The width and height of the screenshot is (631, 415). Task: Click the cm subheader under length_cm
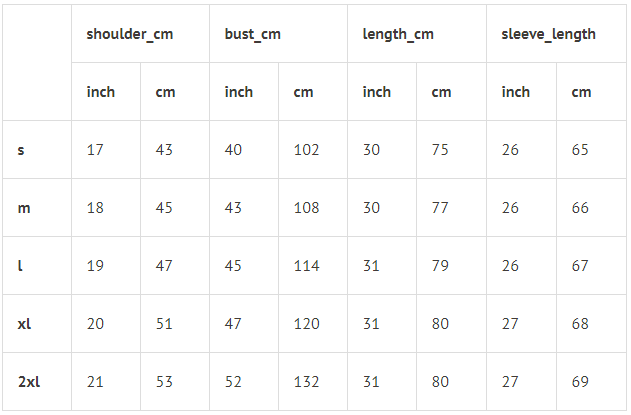click(x=441, y=92)
